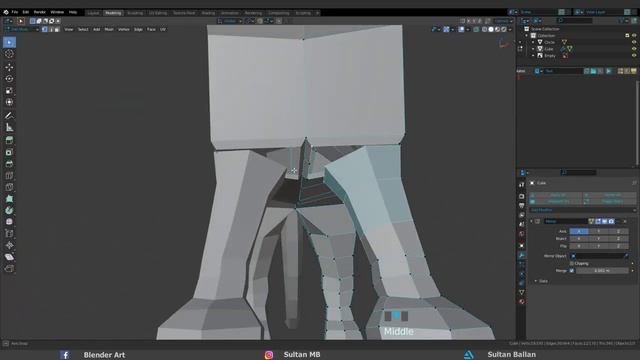The height and width of the screenshot is (360, 640).
Task: Toggle X-ray view in viewport header
Action: 476,29
